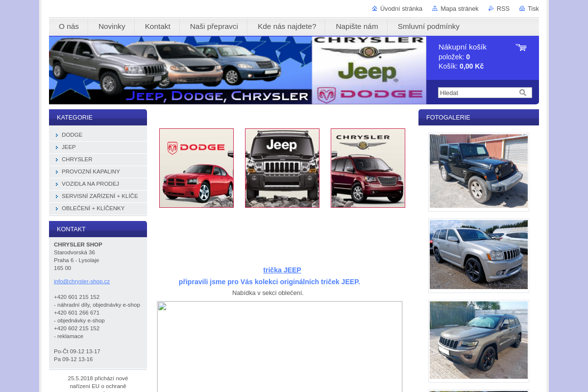588x392 pixels.
Task: Click the trička JEEP link
Action: [x=282, y=270]
